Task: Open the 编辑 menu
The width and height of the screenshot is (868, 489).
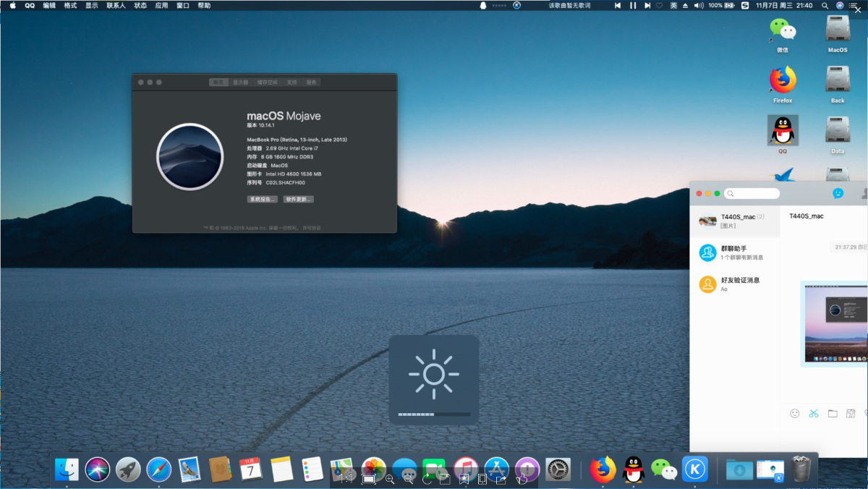Action: pyautogui.click(x=49, y=5)
